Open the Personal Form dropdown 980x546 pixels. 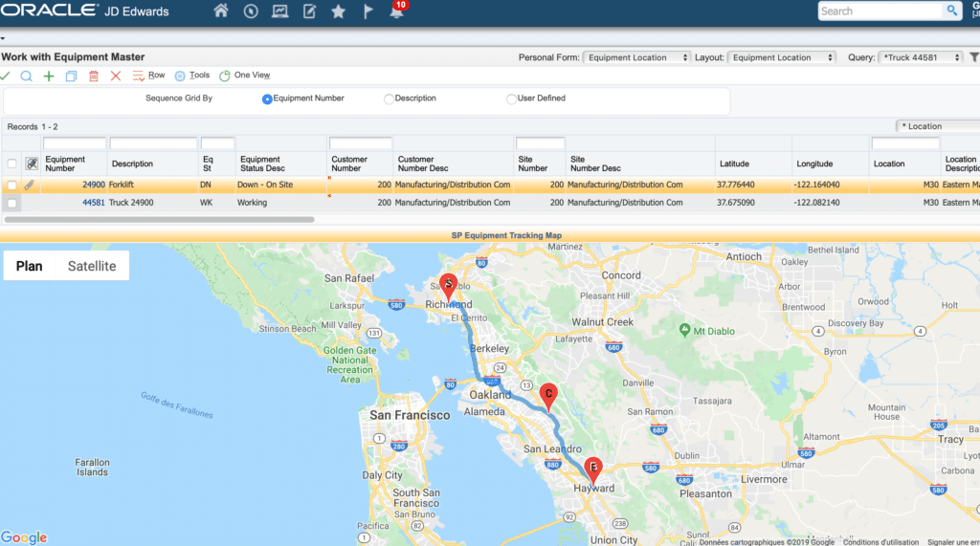coord(636,57)
